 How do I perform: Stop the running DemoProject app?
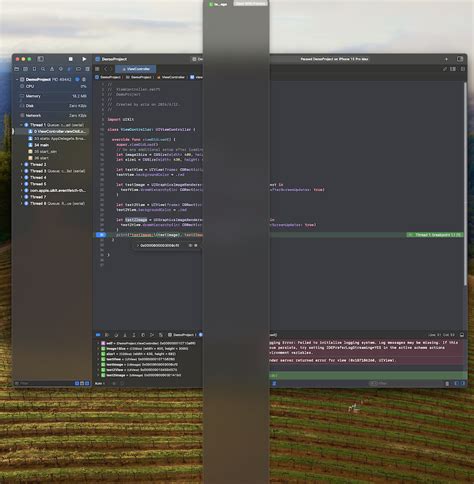[71, 59]
